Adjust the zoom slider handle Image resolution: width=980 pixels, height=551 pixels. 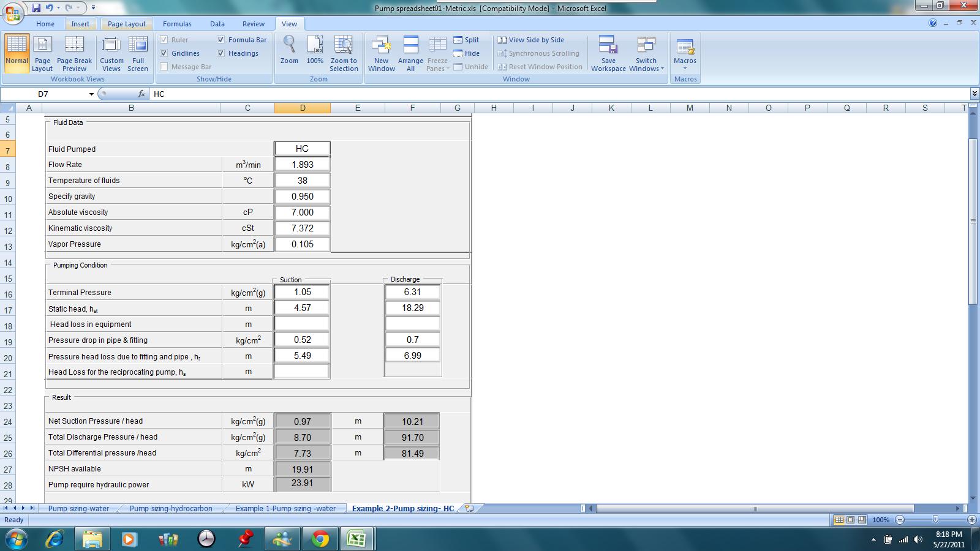[x=935, y=520]
